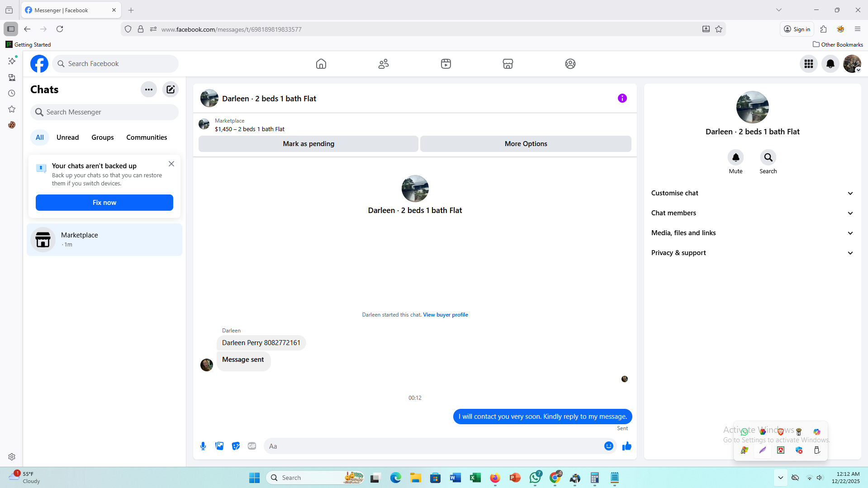The height and width of the screenshot is (488, 868).
Task: Expand Customise chat section
Action: click(x=753, y=193)
